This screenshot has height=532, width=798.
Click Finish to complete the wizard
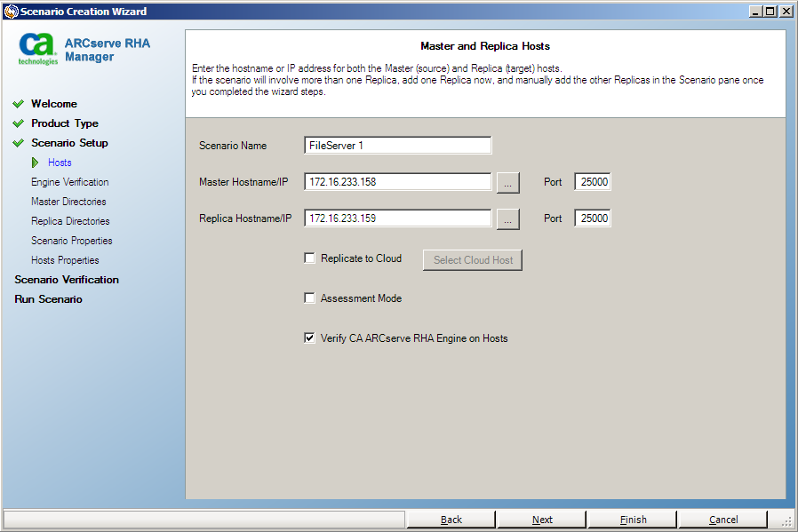click(x=632, y=519)
